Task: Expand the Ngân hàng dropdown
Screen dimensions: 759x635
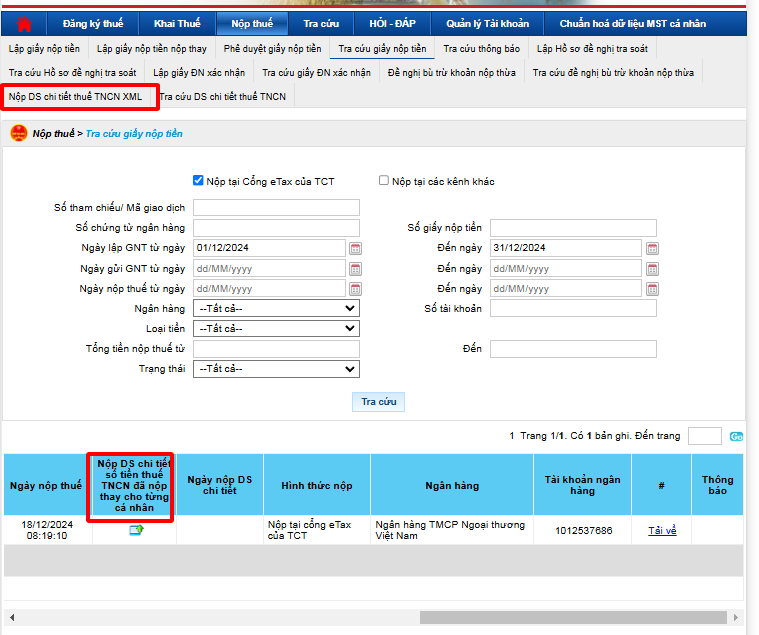Action: coord(276,309)
